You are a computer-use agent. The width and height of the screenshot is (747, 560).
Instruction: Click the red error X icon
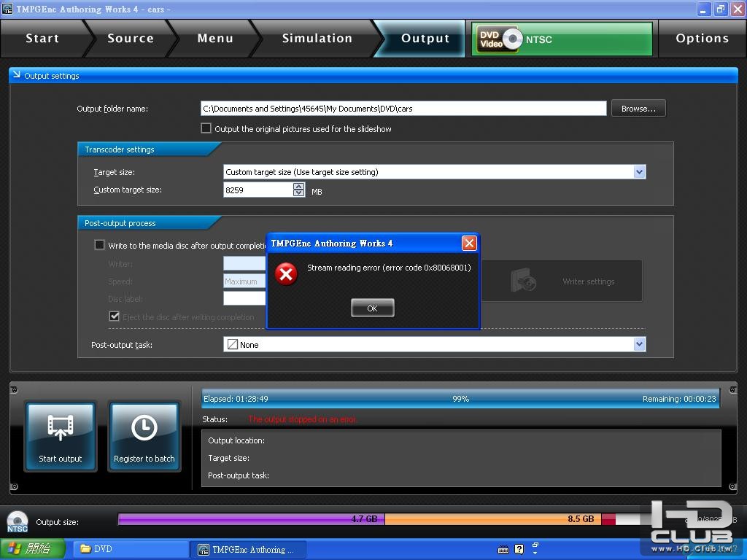tap(286, 274)
